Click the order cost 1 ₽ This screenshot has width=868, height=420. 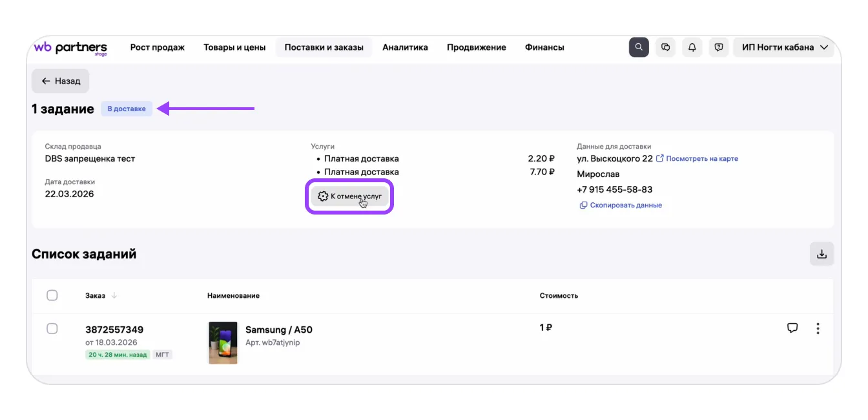[x=546, y=328]
